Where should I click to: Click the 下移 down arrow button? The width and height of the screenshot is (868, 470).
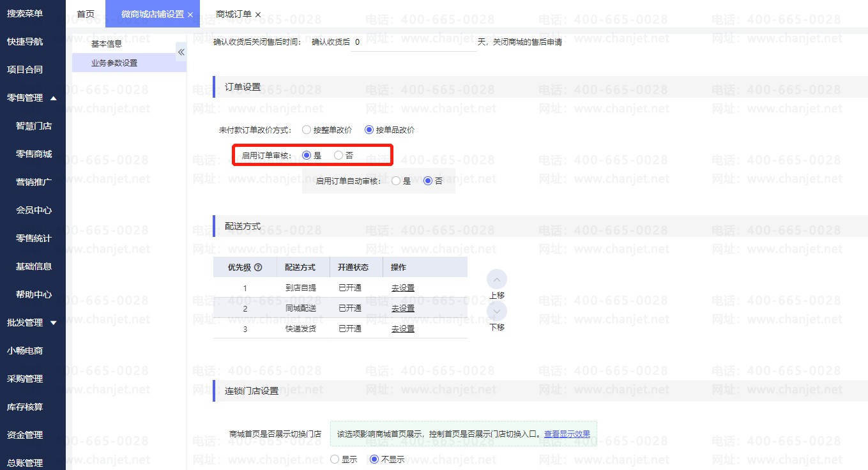tap(497, 312)
